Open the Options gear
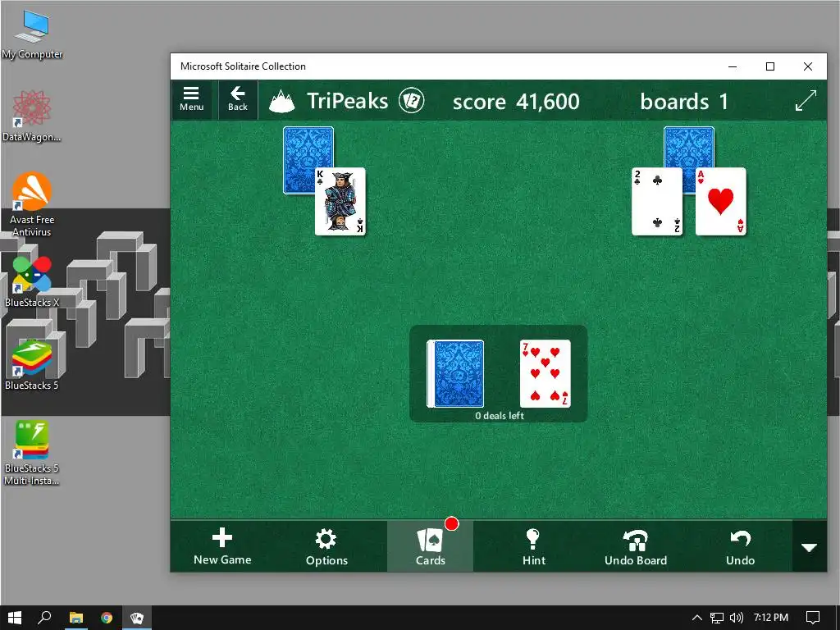Viewport: 840px width, 630px height. click(326, 546)
